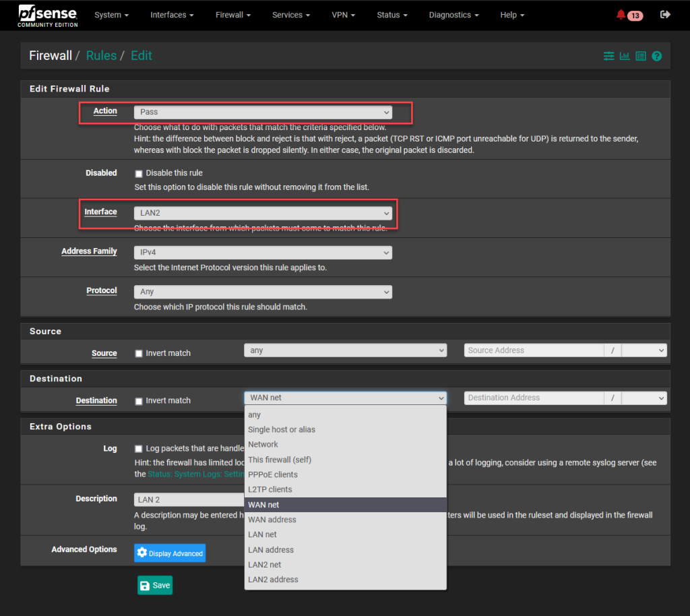Click the bar chart status icon
This screenshot has width=690, height=616.
tap(625, 56)
